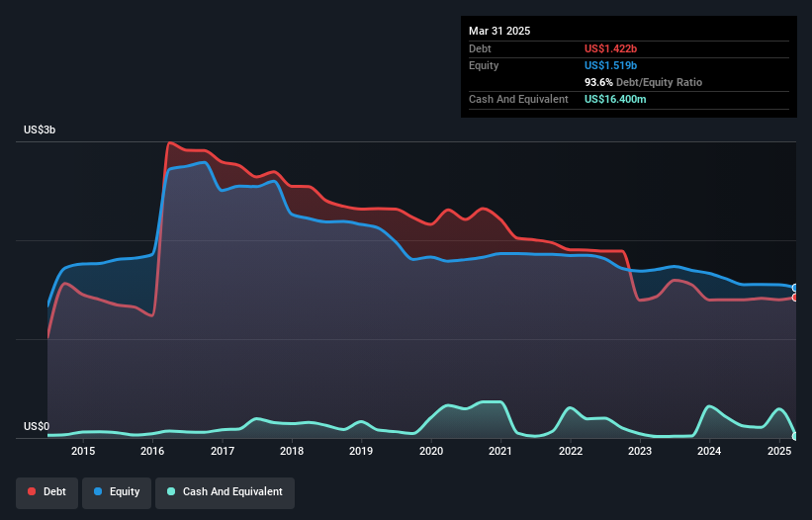812x520 pixels.
Task: Click the 93.6% Debt/Equity Ratio text
Action: pos(643,82)
